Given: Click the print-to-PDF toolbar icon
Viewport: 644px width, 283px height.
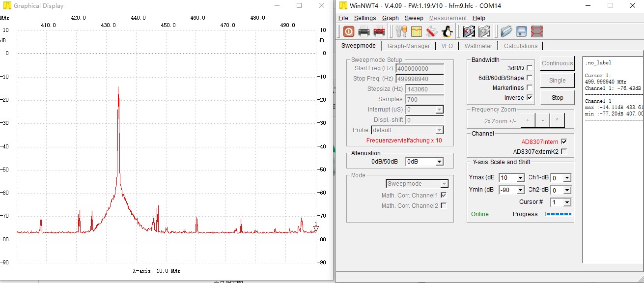Looking at the screenshot, I should pos(379,31).
